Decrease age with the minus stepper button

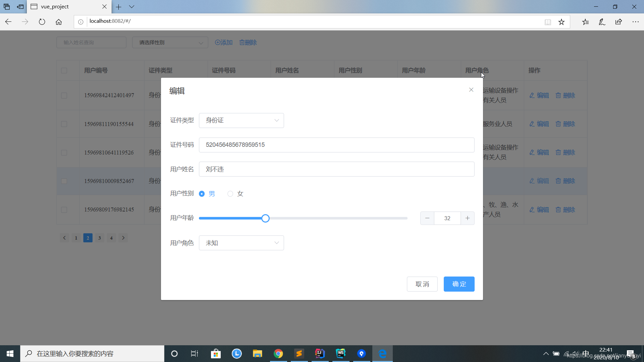coord(427,218)
